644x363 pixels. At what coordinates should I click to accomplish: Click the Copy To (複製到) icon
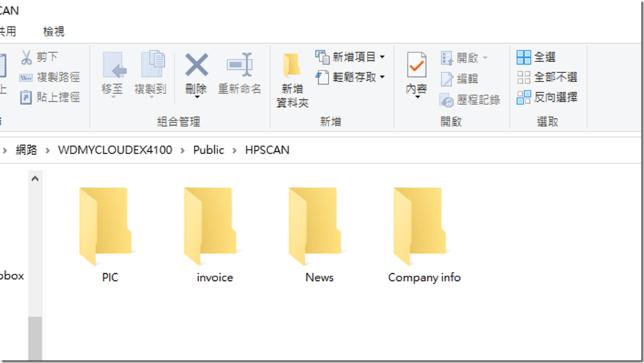coord(152,64)
